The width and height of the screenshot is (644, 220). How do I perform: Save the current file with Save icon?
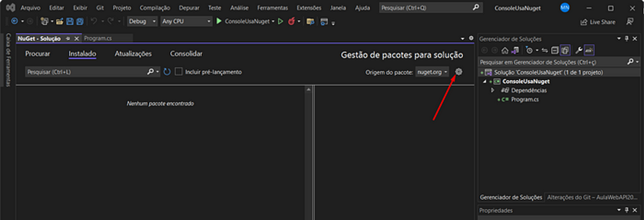click(70, 22)
